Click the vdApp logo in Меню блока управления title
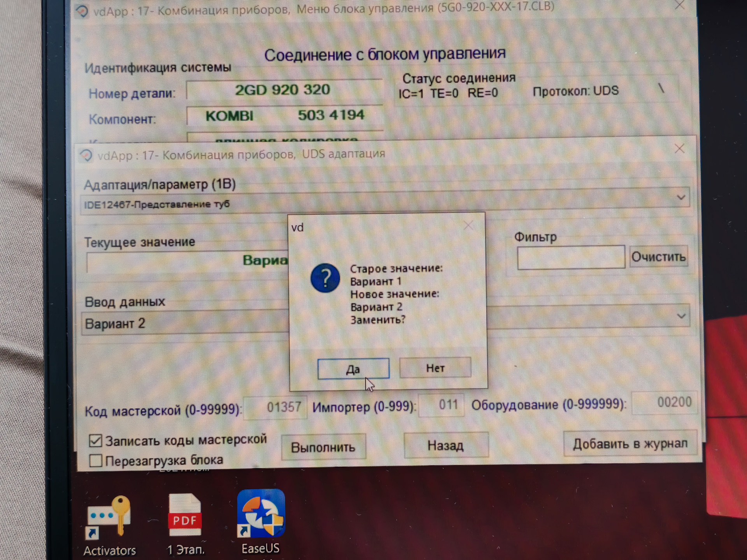 pos(82,11)
